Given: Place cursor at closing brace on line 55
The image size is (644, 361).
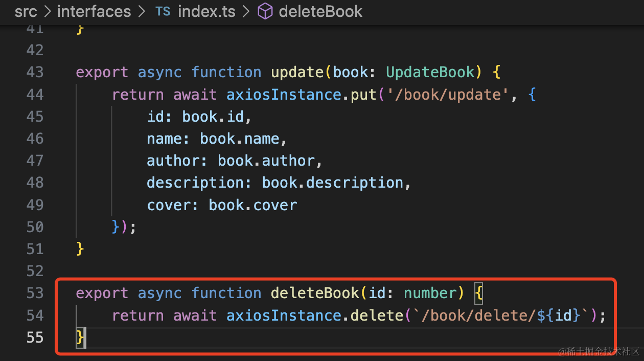Looking at the screenshot, I should (x=80, y=337).
